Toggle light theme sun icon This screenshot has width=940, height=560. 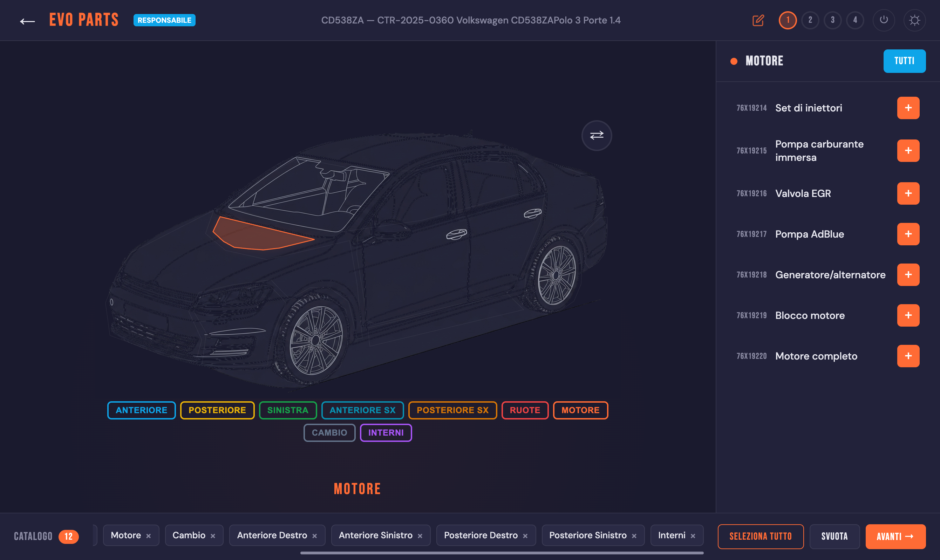pyautogui.click(x=914, y=20)
